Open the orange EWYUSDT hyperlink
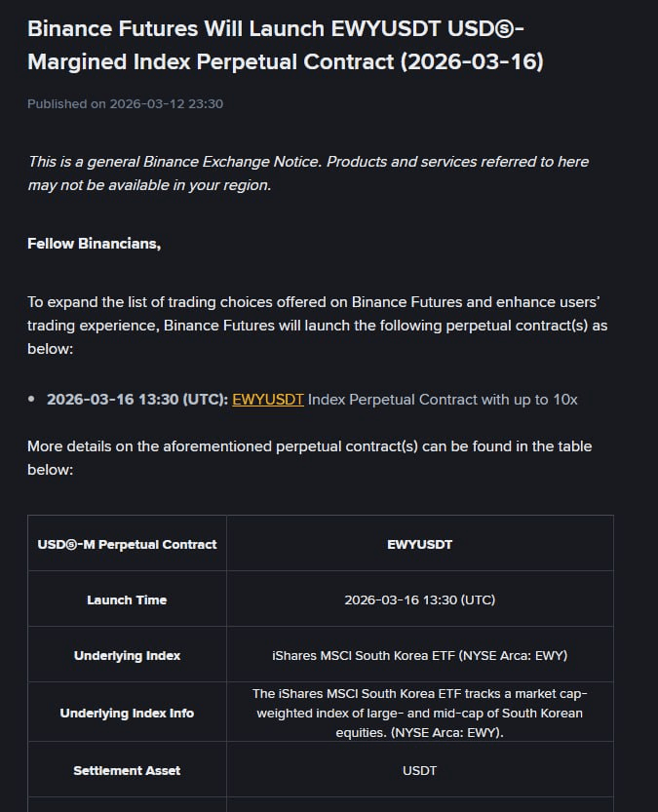 coord(268,400)
